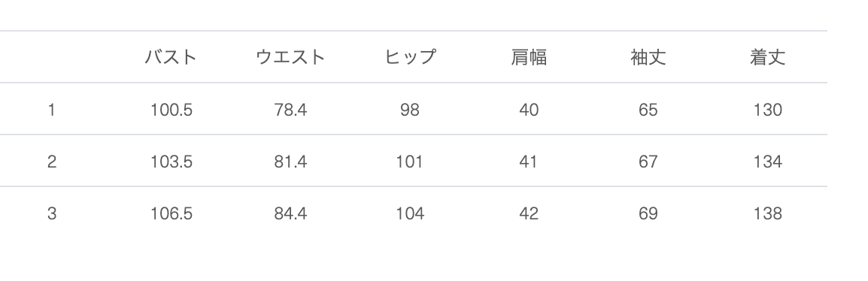Select the ヒップ column header
This screenshot has width=868, height=281.
tap(410, 57)
